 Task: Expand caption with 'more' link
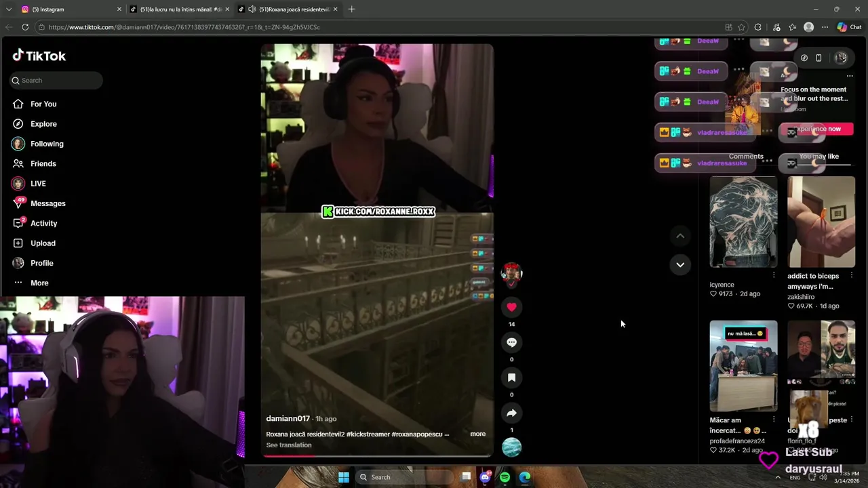click(477, 434)
